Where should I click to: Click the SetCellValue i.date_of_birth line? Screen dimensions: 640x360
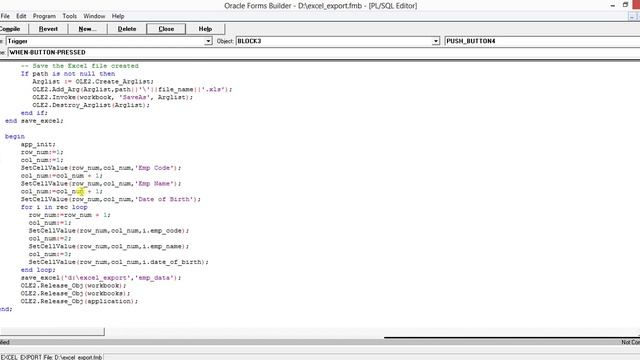pyautogui.click(x=118, y=262)
